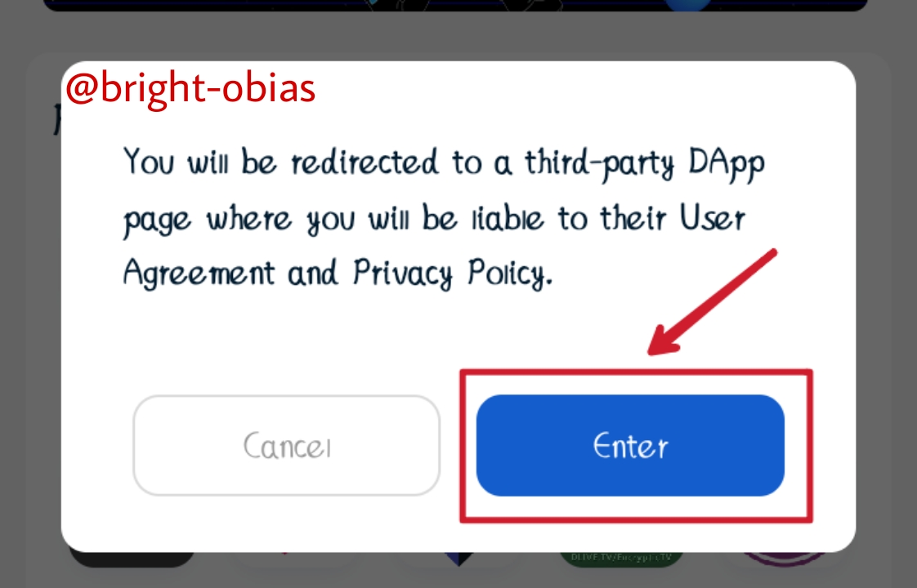Click the Privacy Policy text in the dialog

point(453,273)
